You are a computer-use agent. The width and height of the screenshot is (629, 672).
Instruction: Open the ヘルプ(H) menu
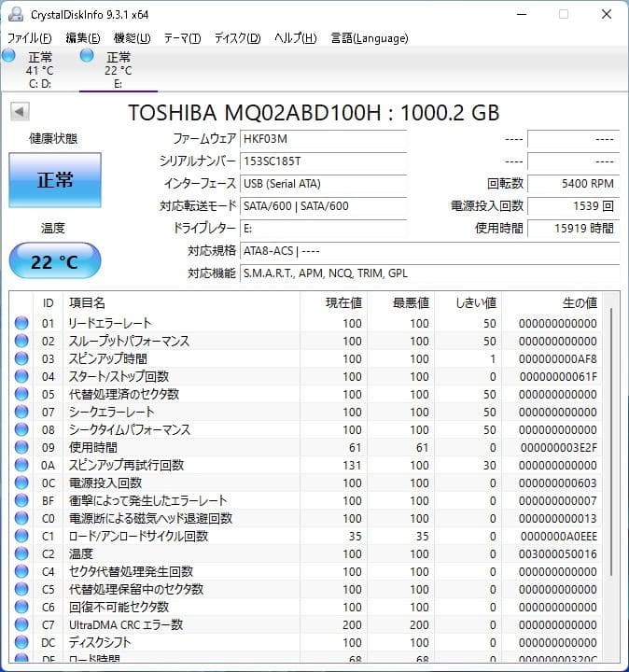295,38
